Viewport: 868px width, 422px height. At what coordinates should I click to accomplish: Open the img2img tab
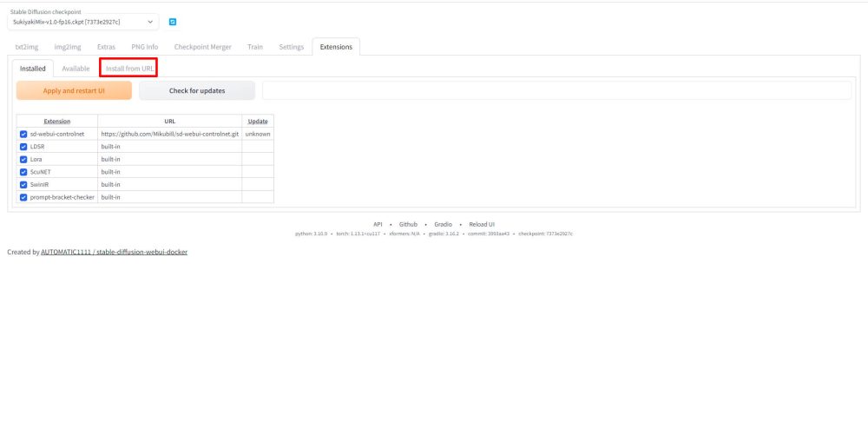tap(69, 47)
